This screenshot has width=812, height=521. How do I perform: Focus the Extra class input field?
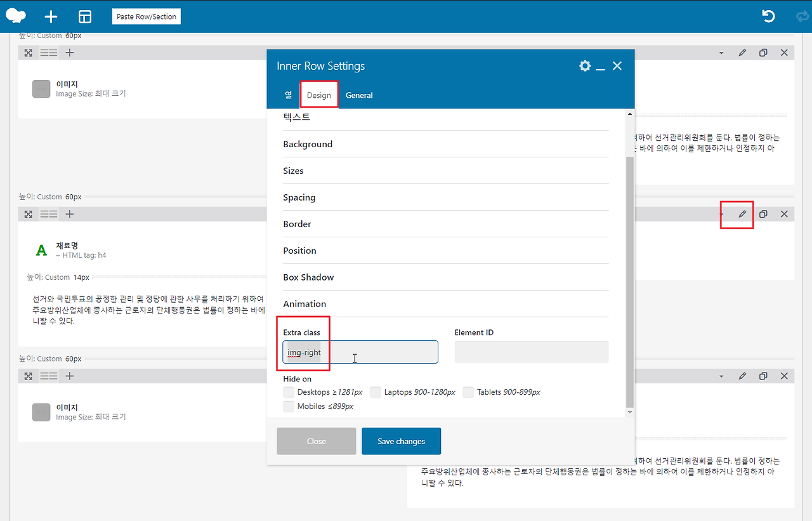click(x=360, y=352)
